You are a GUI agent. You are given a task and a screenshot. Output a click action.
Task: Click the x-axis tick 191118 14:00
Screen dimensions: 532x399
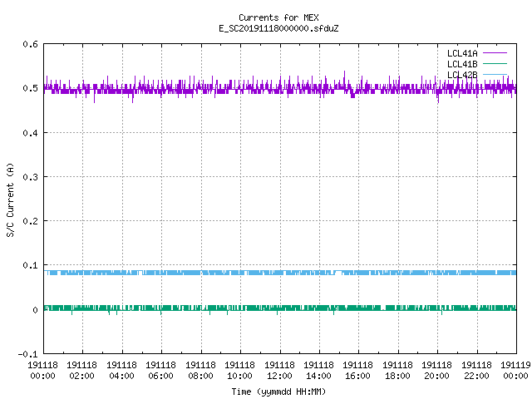point(318,371)
